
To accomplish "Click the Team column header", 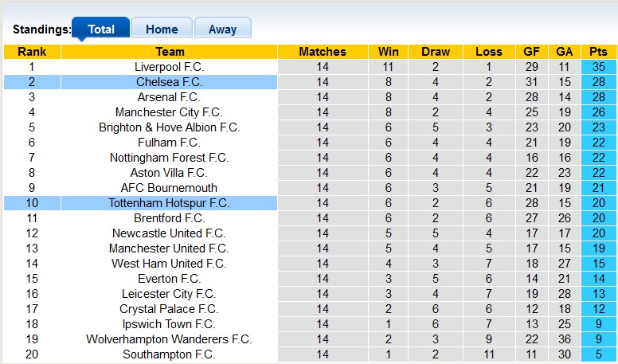I will (x=169, y=52).
